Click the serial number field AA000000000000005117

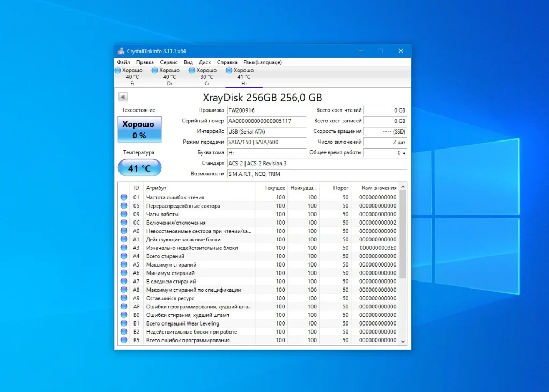(266, 121)
